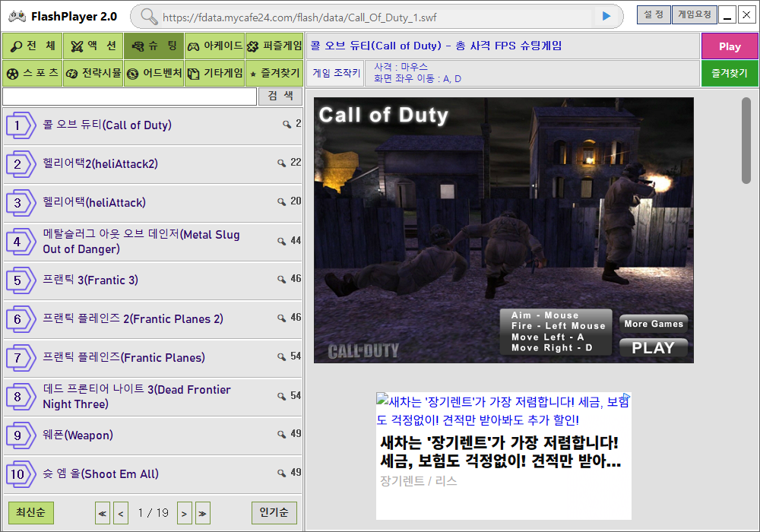Click view-count magnifier on Call of Duty row
Image resolution: width=760 pixels, height=532 pixels.
[287, 124]
